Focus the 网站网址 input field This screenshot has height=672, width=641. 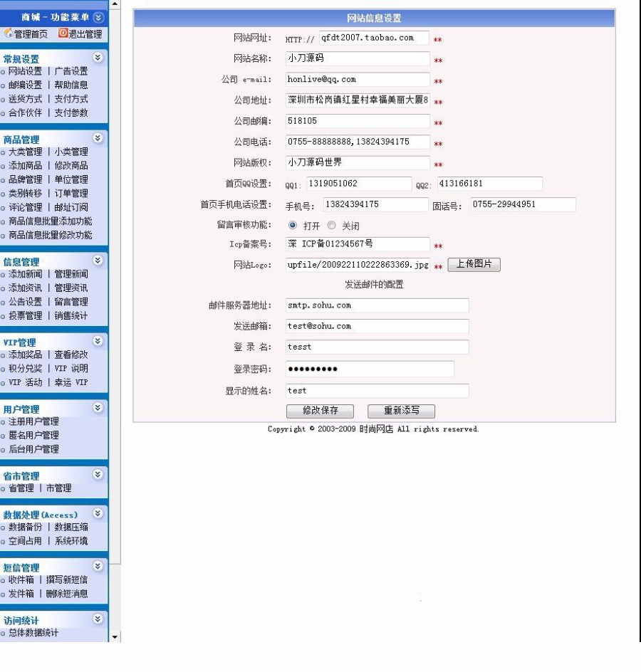[x=374, y=38]
